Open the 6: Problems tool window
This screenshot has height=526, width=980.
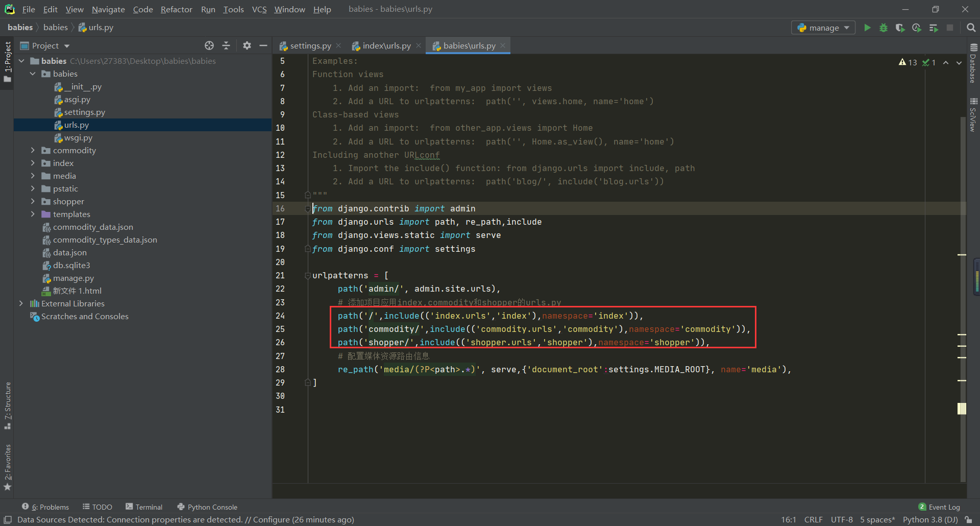(45, 507)
